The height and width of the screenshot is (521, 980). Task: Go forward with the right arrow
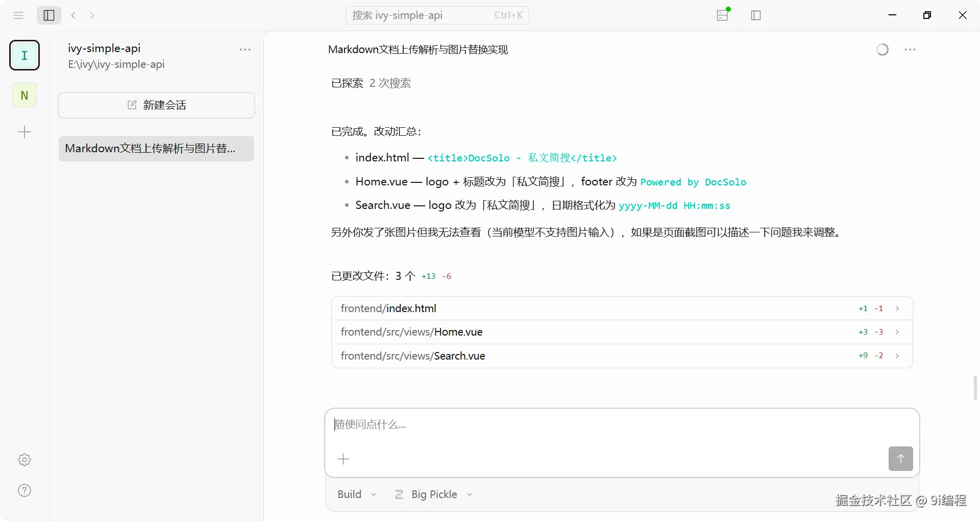pos(92,15)
